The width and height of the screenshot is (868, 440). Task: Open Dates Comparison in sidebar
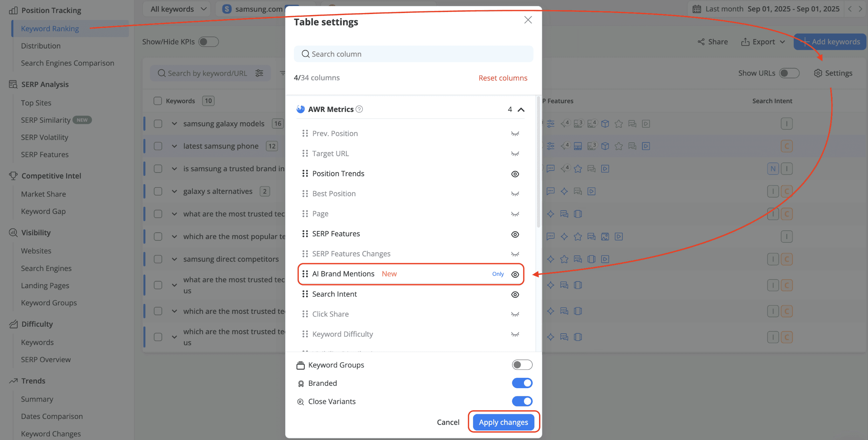click(x=51, y=416)
